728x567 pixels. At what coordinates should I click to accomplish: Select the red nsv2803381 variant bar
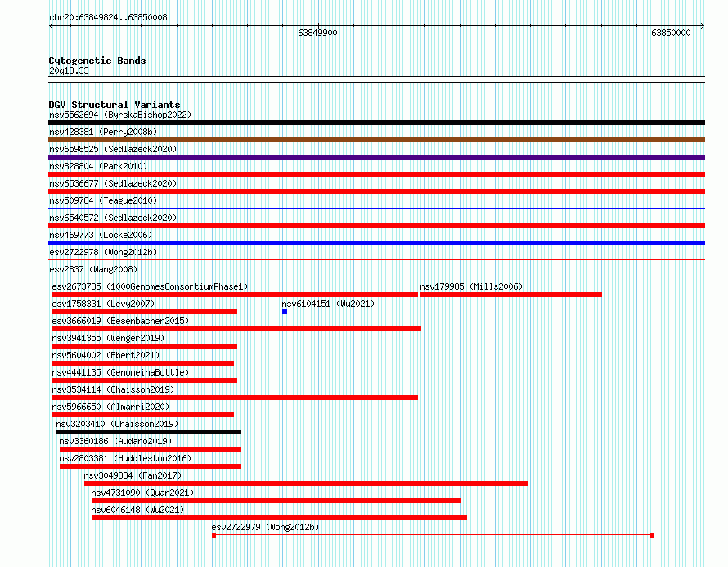(151, 466)
